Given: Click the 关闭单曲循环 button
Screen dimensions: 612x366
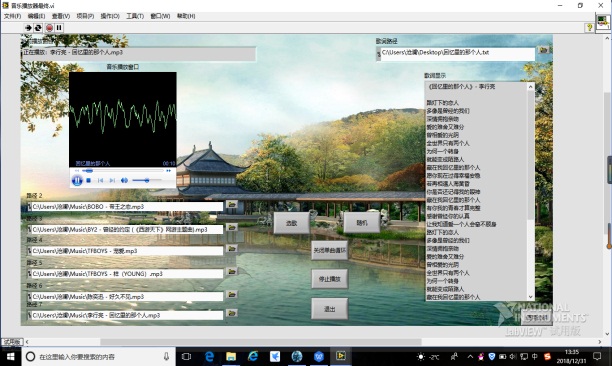Looking at the screenshot, I should [329, 250].
